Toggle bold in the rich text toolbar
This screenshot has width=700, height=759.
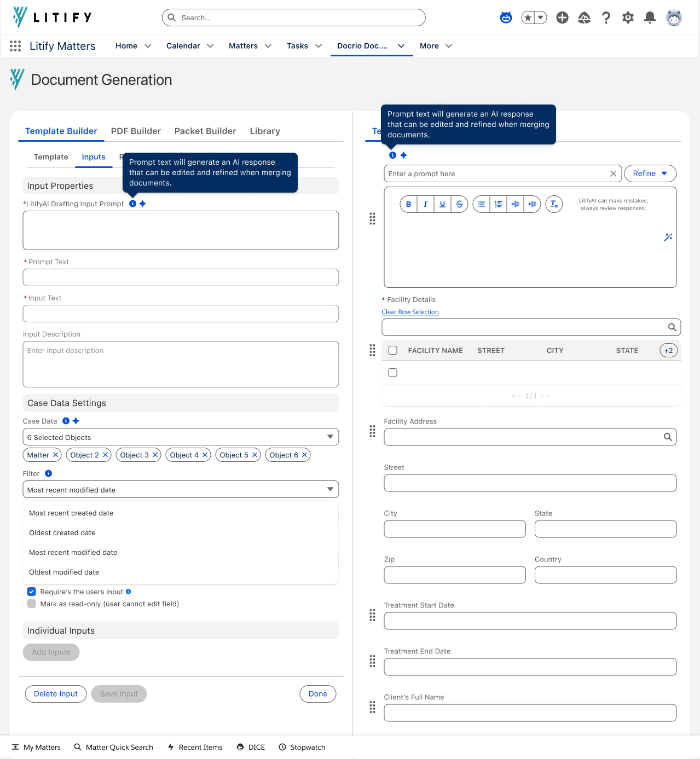(x=408, y=204)
